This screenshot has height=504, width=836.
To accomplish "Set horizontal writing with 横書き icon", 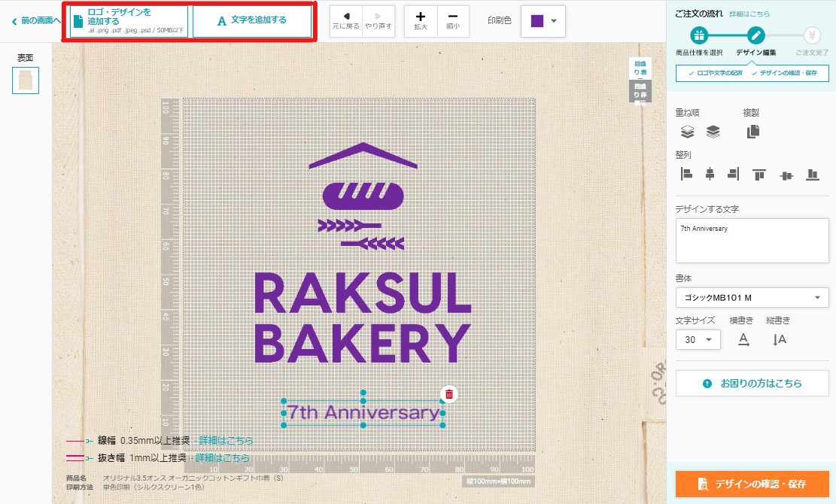I will [743, 339].
